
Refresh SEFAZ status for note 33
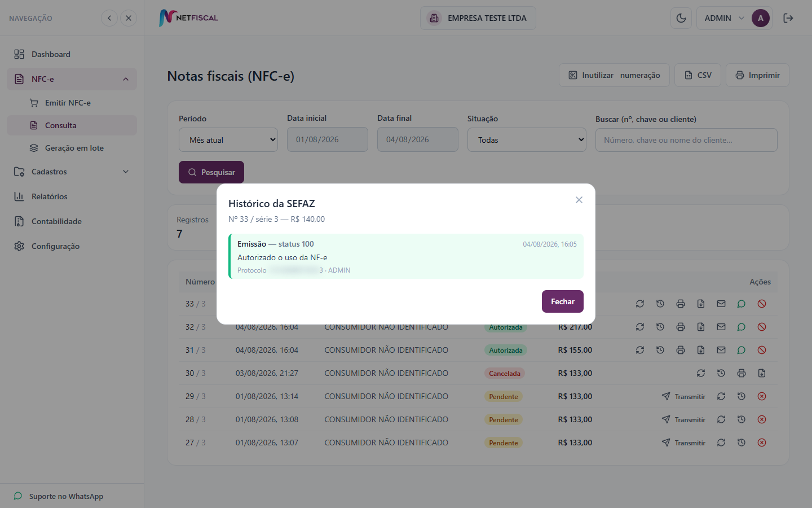pyautogui.click(x=640, y=304)
